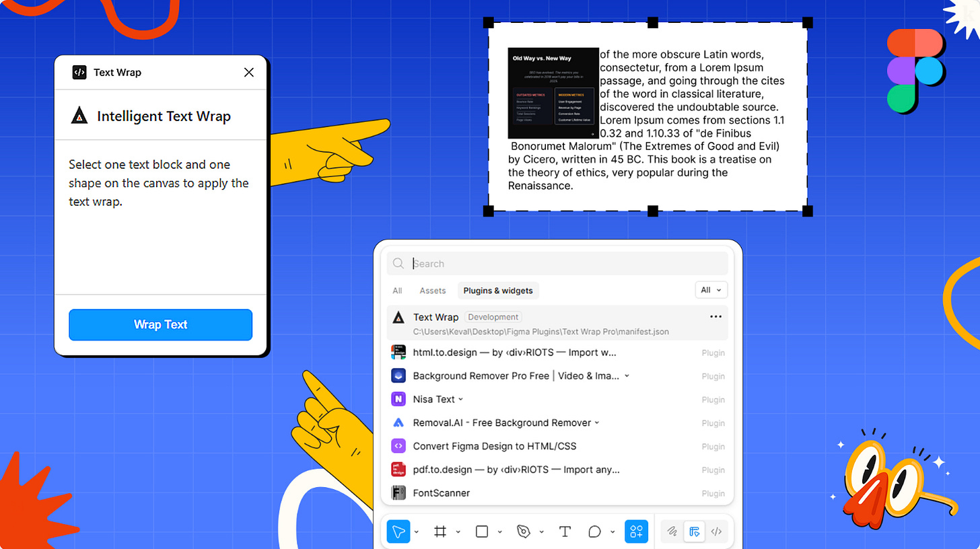
Task: Click the bottom-right selection handle
Action: point(808,211)
